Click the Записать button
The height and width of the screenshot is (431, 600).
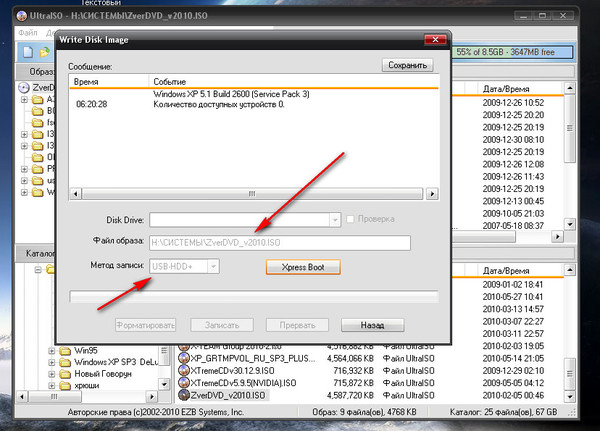point(222,325)
